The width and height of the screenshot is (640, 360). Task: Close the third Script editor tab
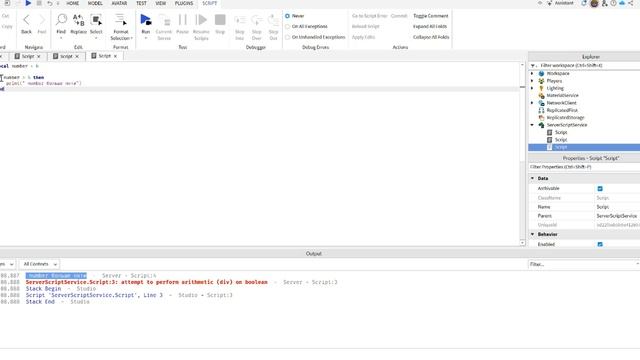116,56
